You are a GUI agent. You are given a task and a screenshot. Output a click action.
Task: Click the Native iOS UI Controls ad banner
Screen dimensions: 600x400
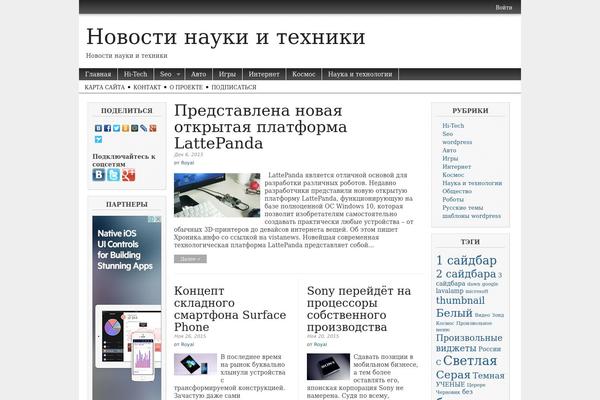pyautogui.click(x=127, y=308)
